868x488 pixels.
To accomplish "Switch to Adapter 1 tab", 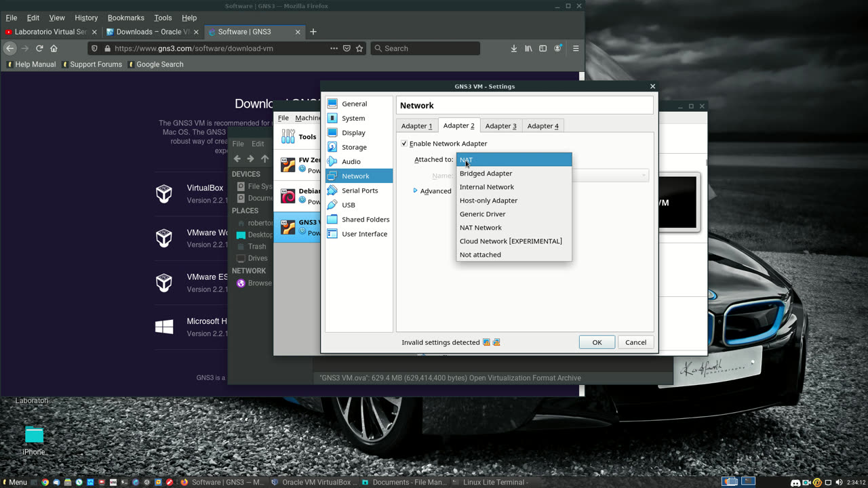I will pyautogui.click(x=416, y=126).
